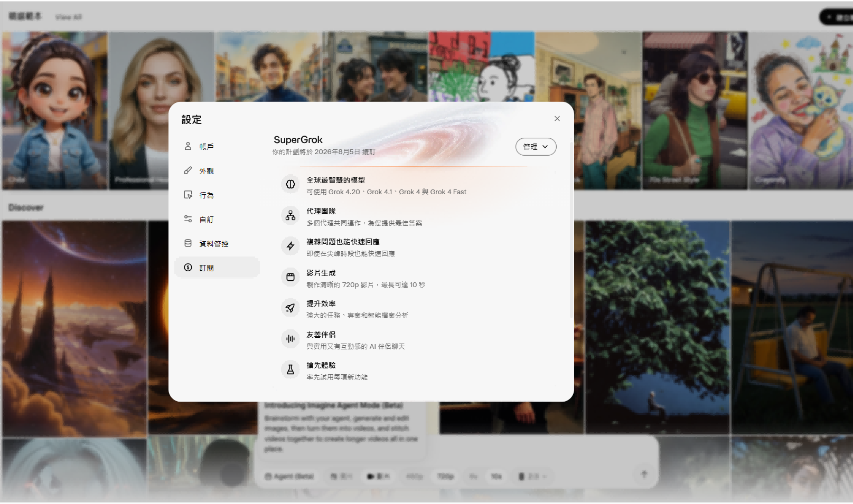Click the 720p video description text
The image size is (853, 504).
click(x=365, y=285)
